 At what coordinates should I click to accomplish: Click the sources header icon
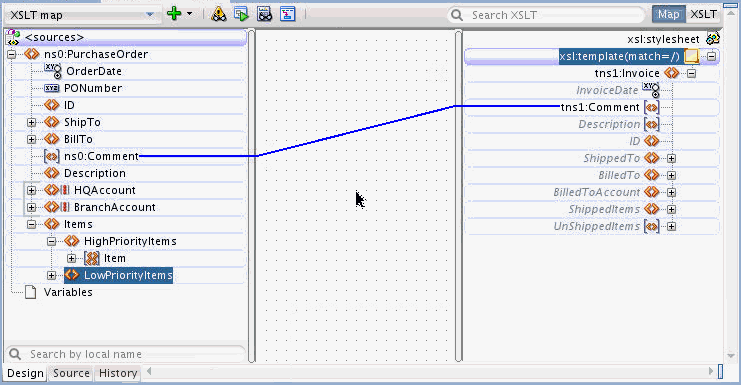13,37
